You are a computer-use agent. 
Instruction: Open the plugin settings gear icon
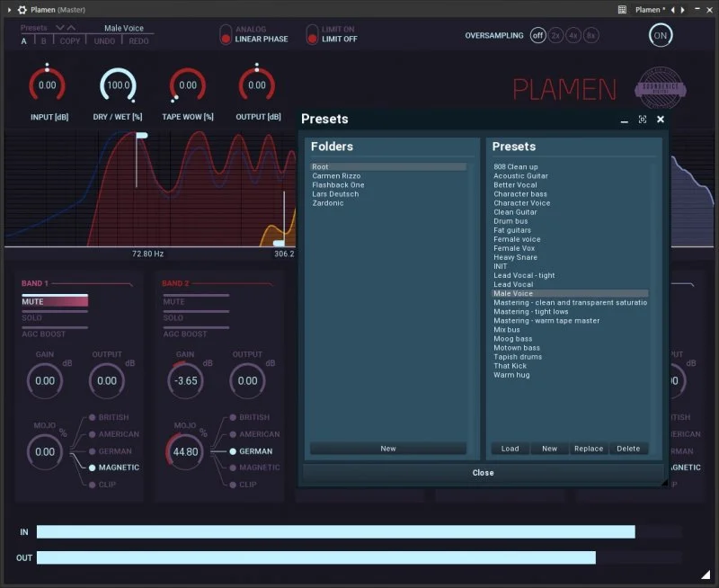tap(22, 10)
